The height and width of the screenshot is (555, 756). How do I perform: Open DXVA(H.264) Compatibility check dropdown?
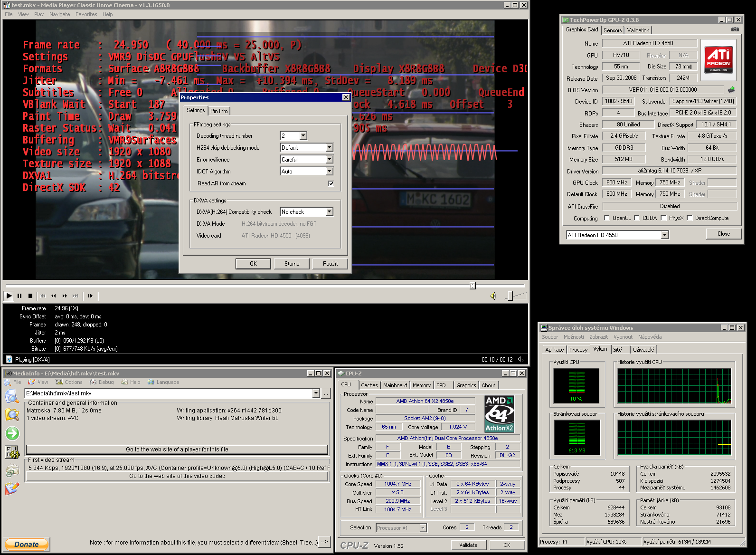[x=329, y=212]
